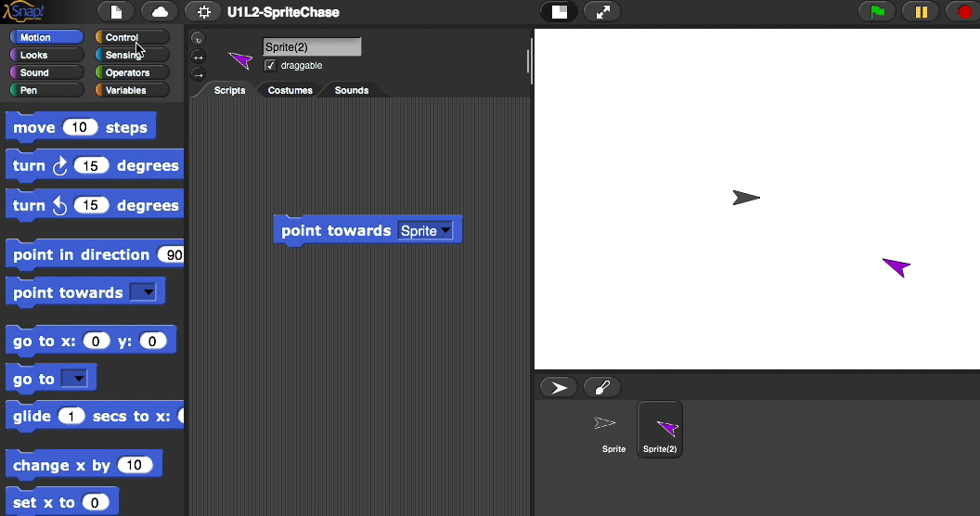Set rotation style to left-right only
Image resolution: width=980 pixels, height=516 pixels.
point(198,57)
